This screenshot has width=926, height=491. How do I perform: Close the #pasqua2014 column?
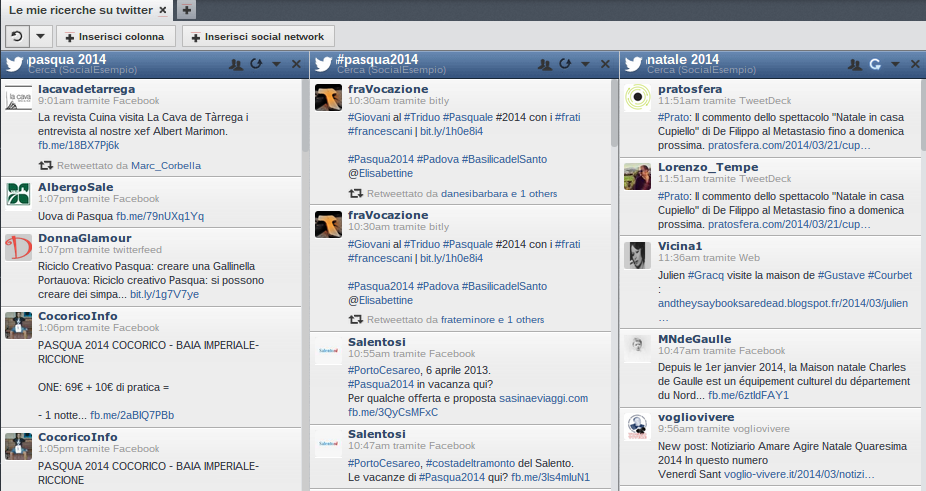(605, 64)
